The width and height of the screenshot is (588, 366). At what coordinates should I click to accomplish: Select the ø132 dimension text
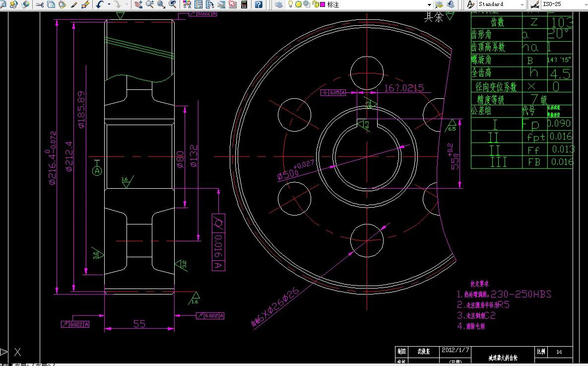194,156
